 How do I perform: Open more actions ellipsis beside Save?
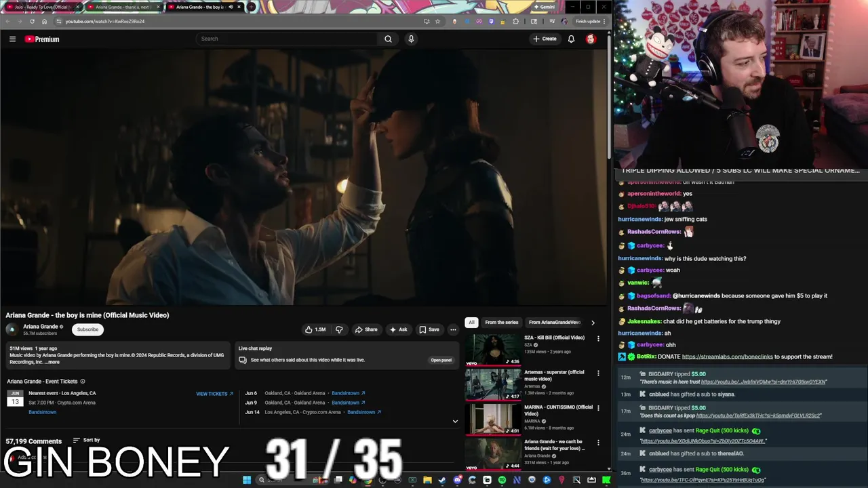pyautogui.click(x=453, y=329)
